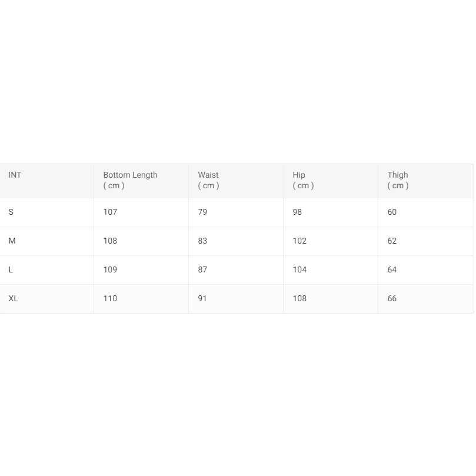
Task: Click bottom length value 109 for size L
Action: click(x=110, y=269)
